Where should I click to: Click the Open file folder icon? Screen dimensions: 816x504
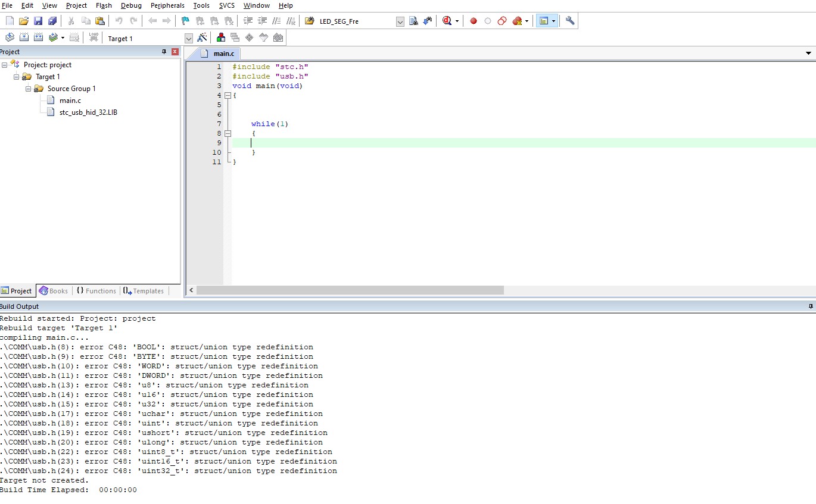pyautogui.click(x=24, y=21)
